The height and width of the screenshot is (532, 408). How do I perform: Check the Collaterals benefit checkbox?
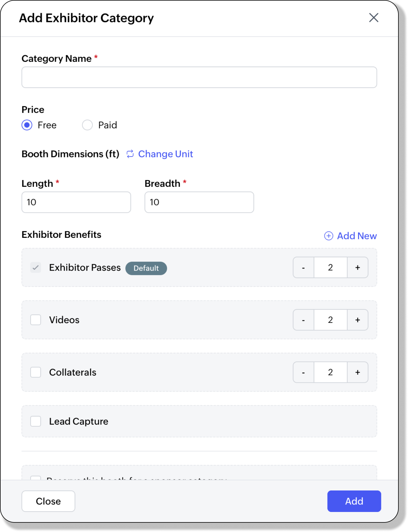click(x=36, y=372)
